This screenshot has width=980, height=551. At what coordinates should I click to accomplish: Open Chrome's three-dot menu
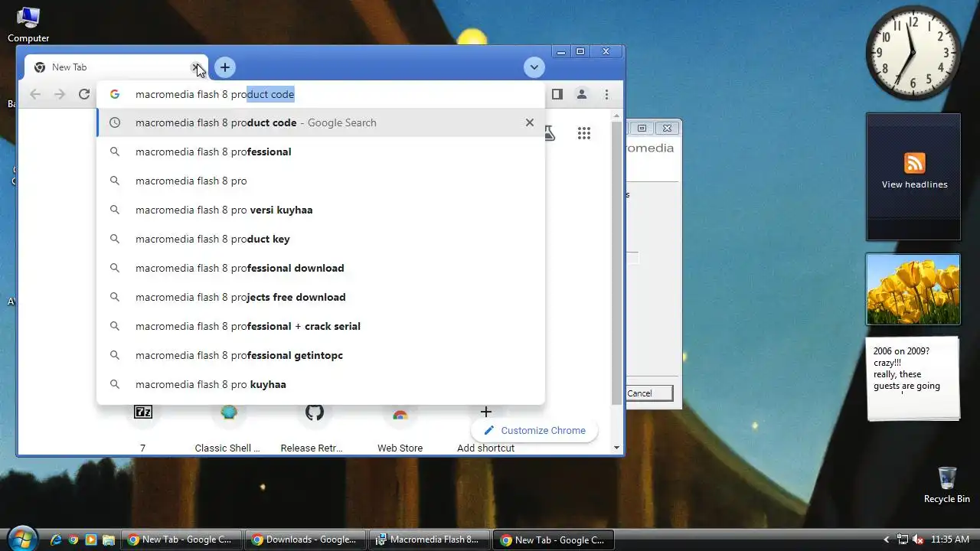pyautogui.click(x=606, y=94)
